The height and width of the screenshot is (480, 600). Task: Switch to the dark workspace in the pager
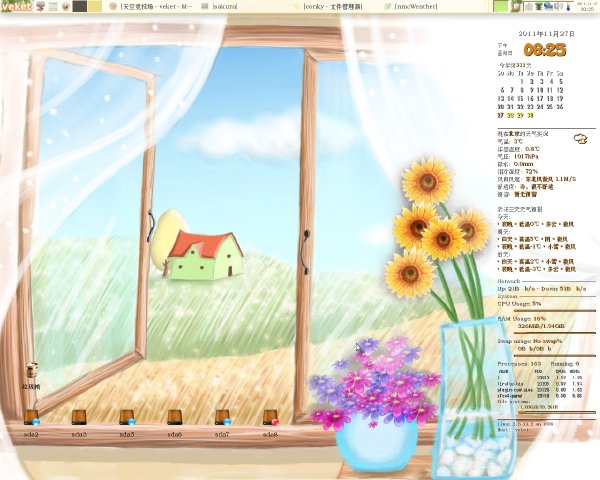pos(80,6)
